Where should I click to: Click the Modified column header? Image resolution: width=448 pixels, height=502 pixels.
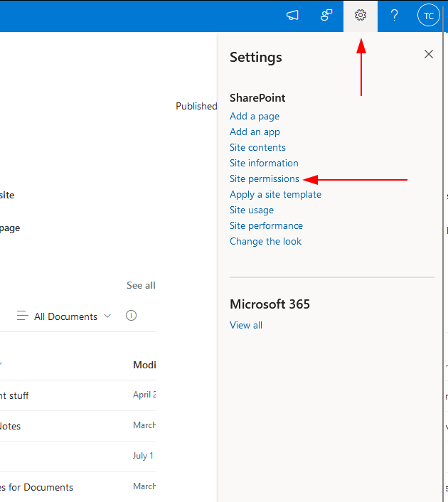(x=144, y=365)
